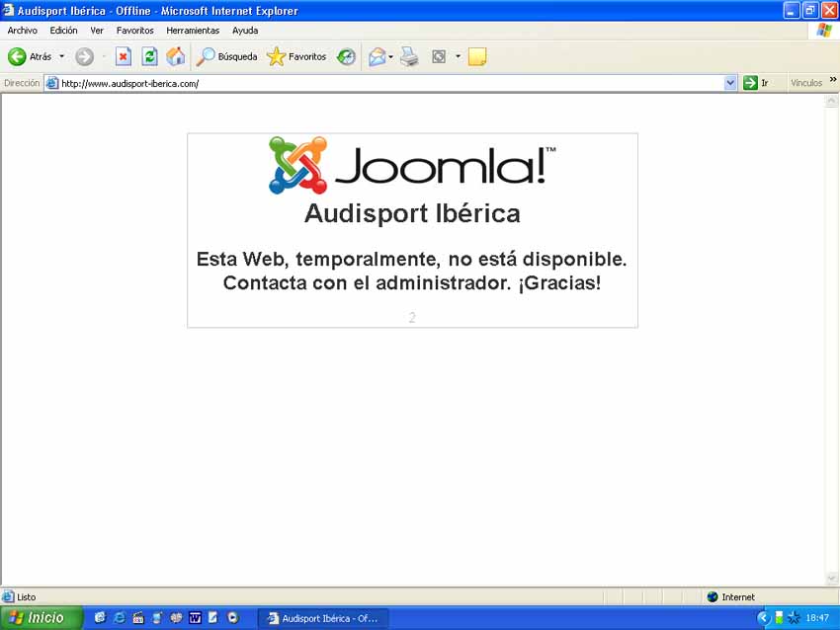Viewport: 840px width, 630px height.
Task: Stop page loading with red X icon
Action: pyautogui.click(x=124, y=56)
